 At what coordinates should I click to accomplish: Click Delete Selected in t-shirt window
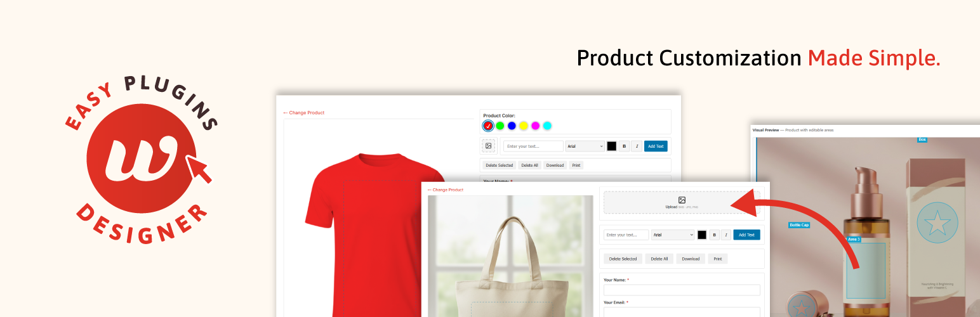pos(499,165)
